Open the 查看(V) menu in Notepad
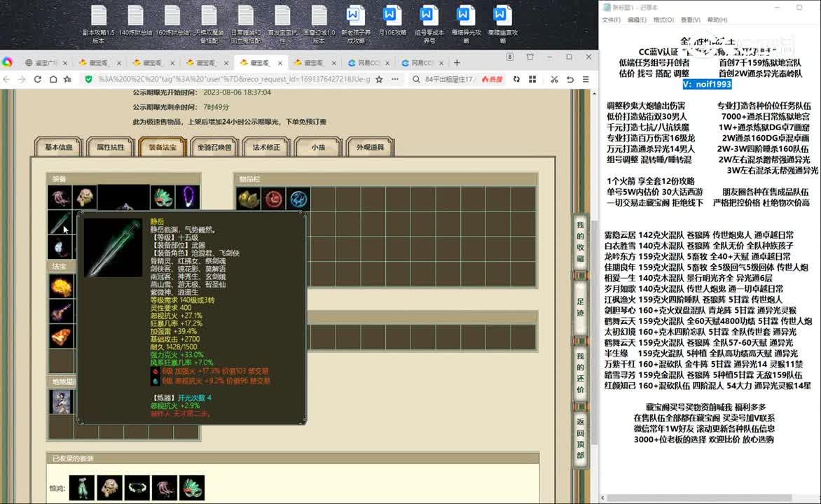The image size is (821, 504). (690, 20)
